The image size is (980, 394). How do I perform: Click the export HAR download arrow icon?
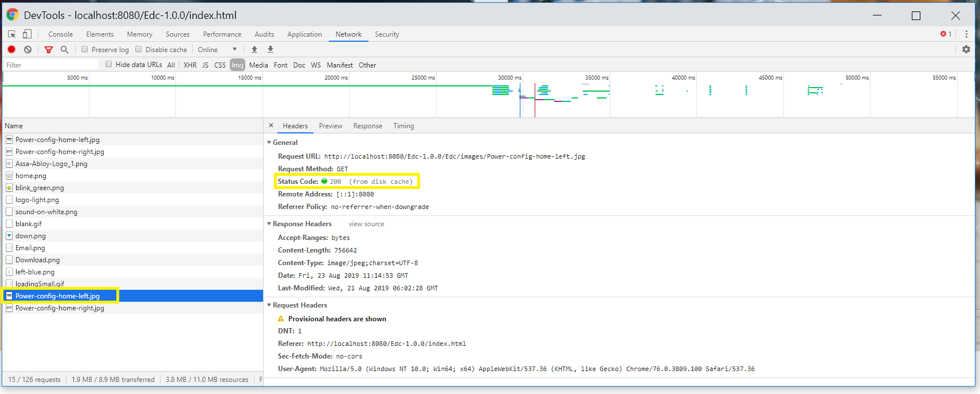click(x=271, y=50)
